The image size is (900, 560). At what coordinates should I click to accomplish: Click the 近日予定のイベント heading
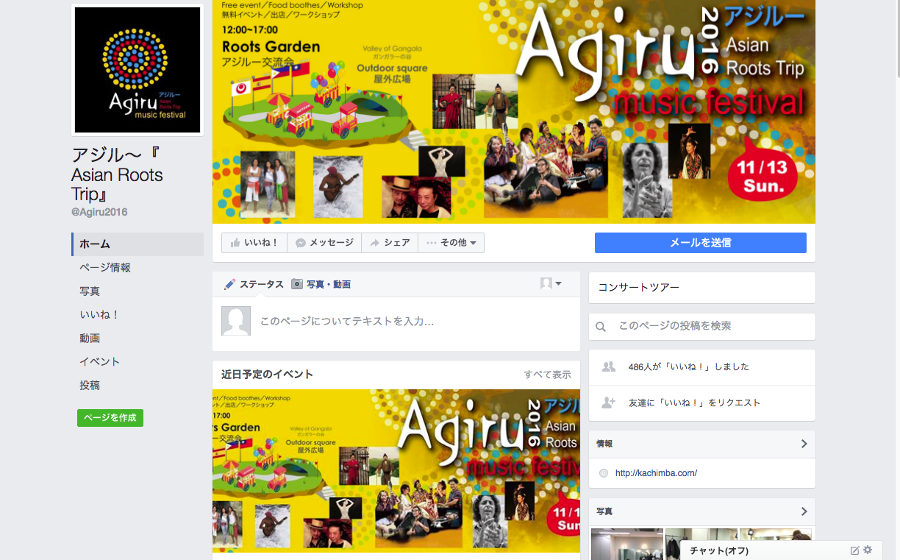267,374
